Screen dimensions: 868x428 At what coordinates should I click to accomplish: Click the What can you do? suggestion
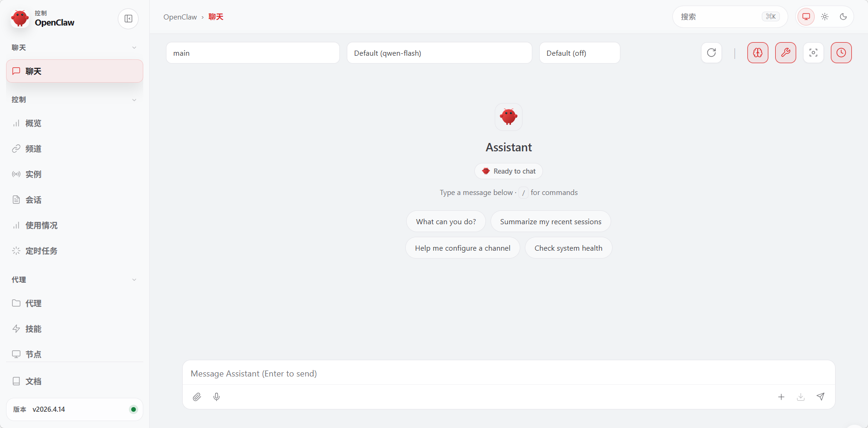tap(446, 221)
